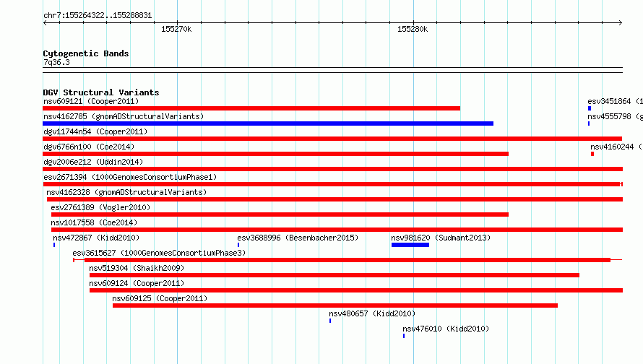Click the nsv609124 (Cooper2011) label
The height and width of the screenshot is (364, 643).
(x=137, y=283)
